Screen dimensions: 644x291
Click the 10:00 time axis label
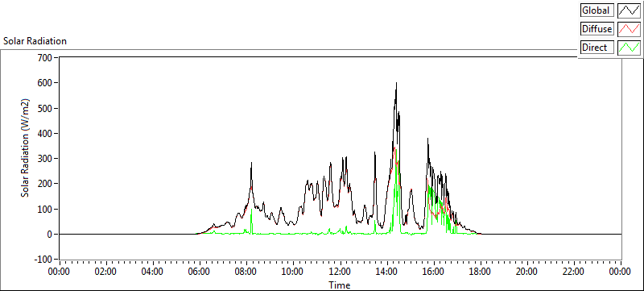click(293, 272)
